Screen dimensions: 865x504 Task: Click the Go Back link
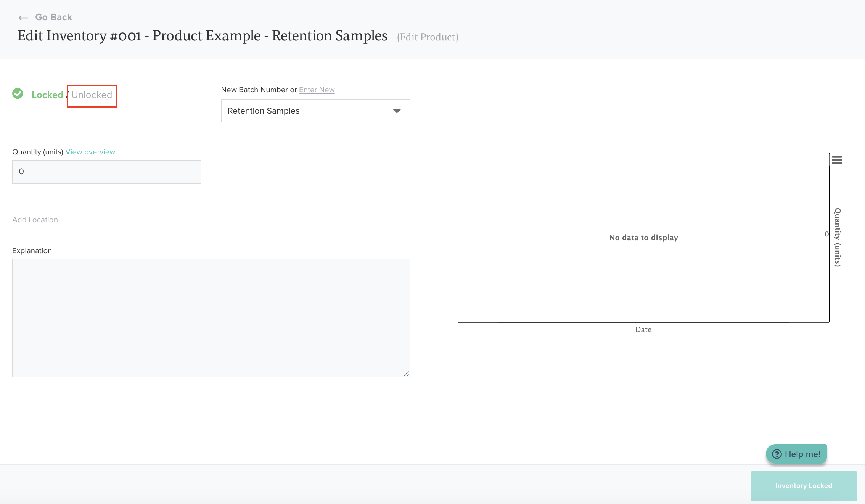53,17
